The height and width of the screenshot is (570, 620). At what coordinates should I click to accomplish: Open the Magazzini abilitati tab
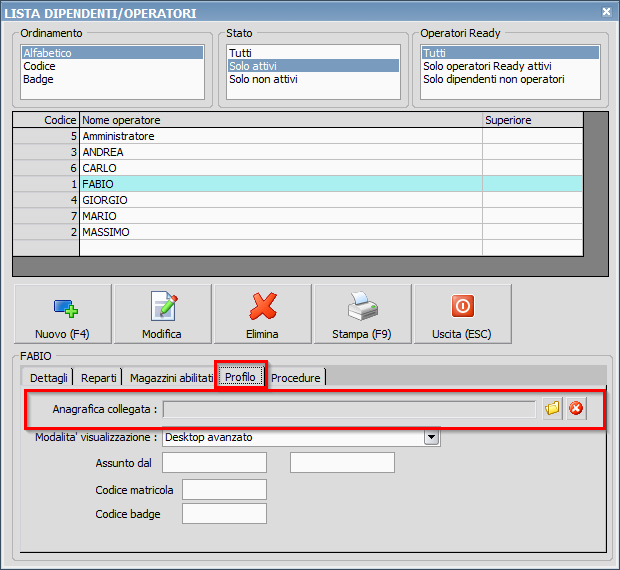[171, 378]
